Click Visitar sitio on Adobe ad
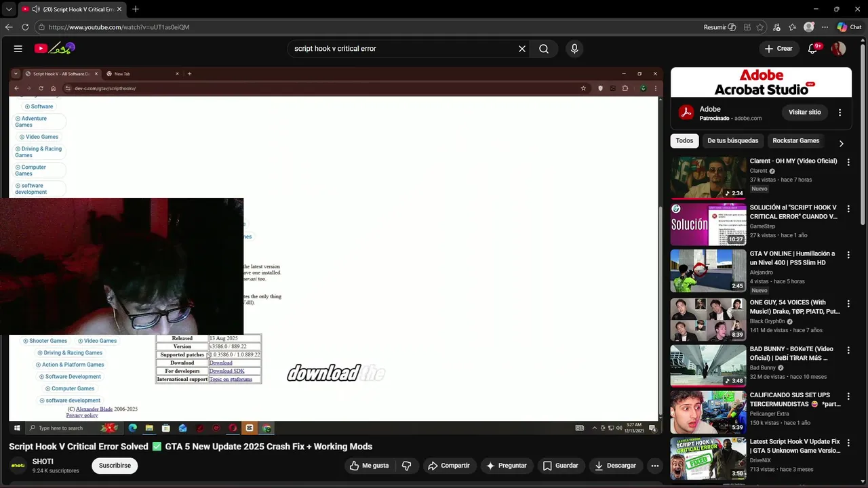This screenshot has width=868, height=488. click(805, 113)
